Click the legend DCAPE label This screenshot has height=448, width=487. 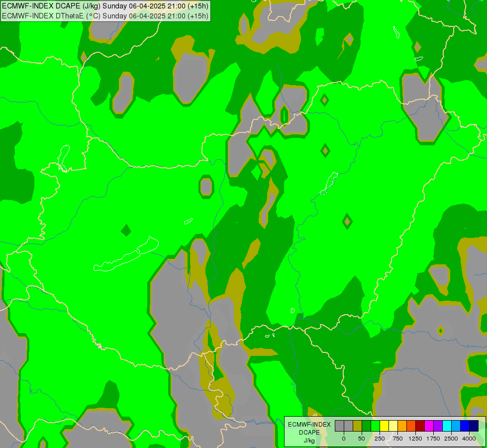(x=309, y=433)
